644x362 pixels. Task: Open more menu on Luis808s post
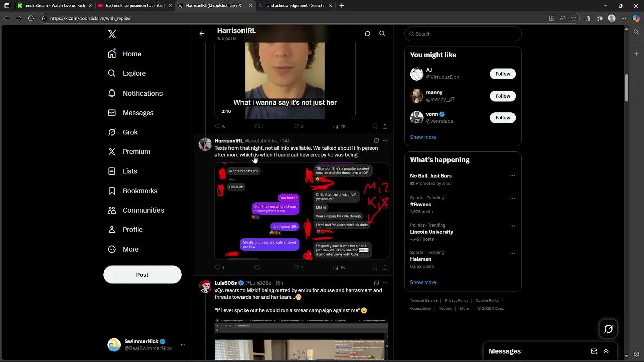385,283
